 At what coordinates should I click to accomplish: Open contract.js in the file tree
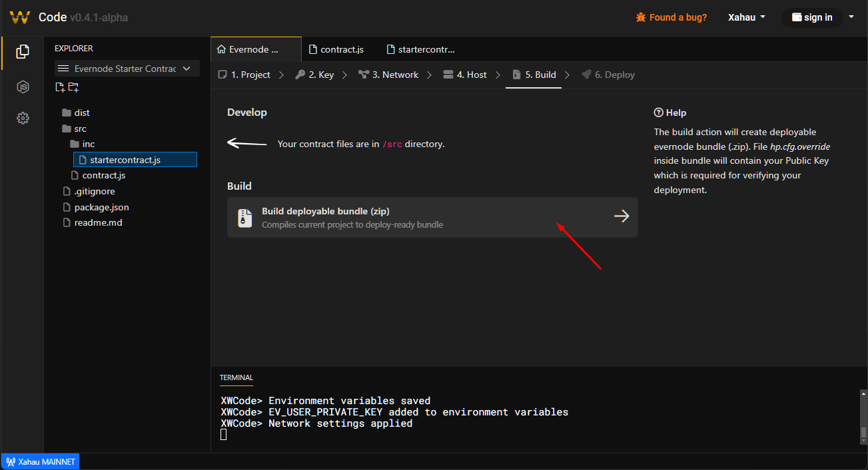pos(99,175)
